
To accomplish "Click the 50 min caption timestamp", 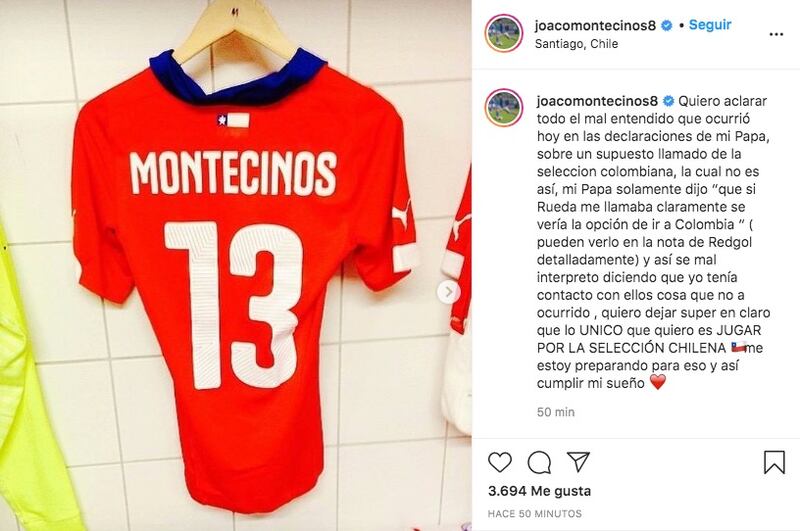I will 556,412.
